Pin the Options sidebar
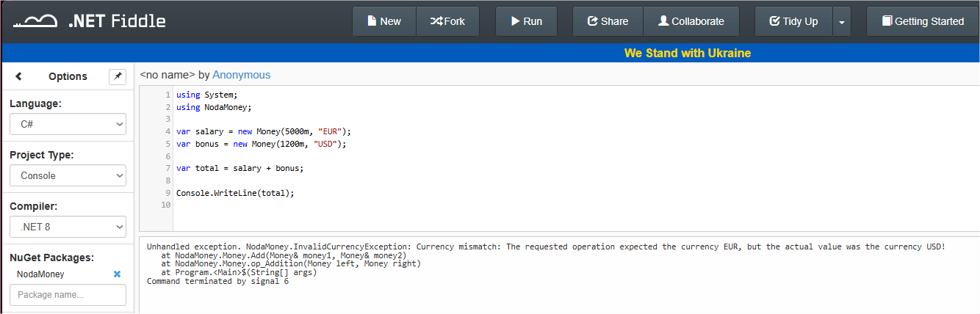 click(118, 76)
